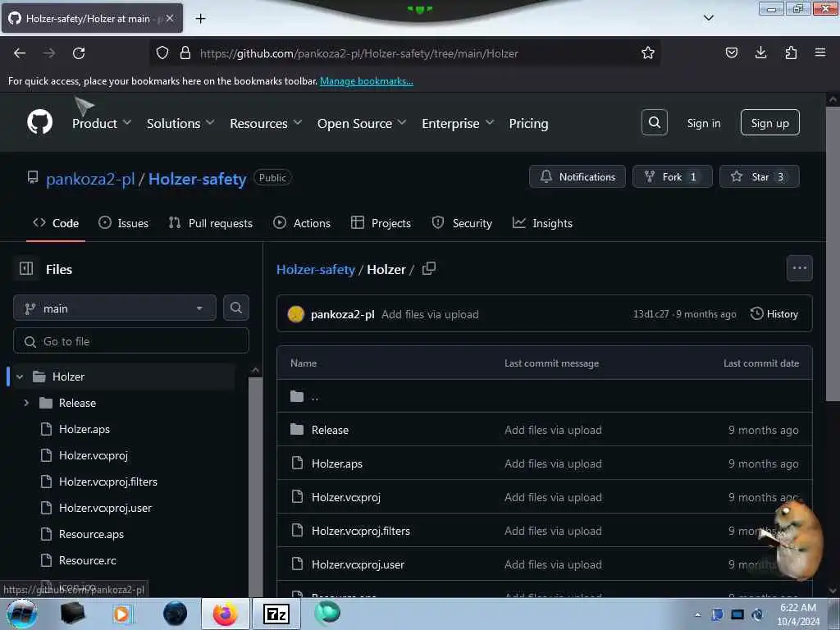Switch to the Projects tab
This screenshot has width=840, height=630.
coord(381,223)
